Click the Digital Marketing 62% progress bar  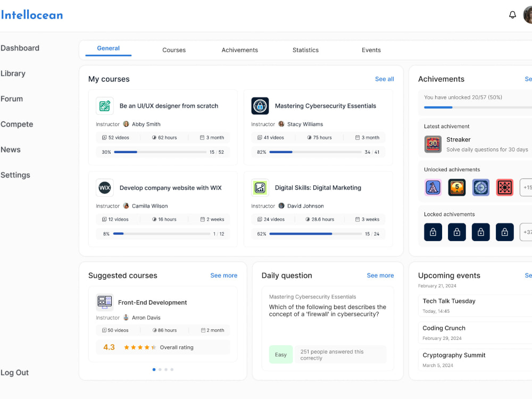tap(315, 234)
